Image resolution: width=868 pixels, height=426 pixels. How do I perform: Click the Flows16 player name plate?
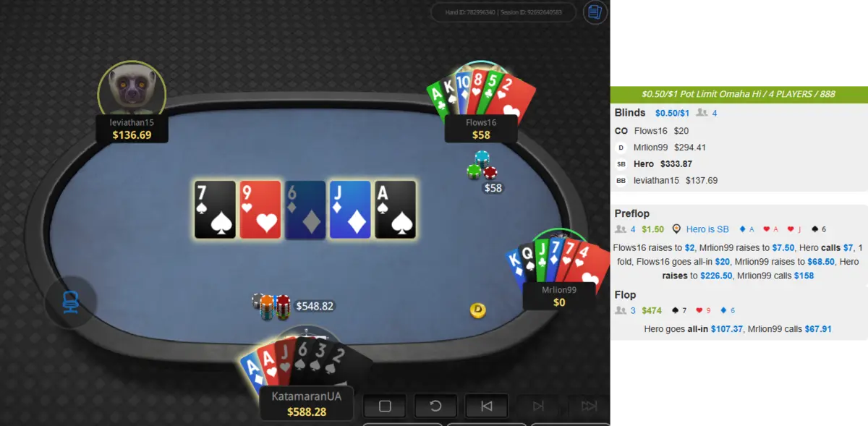point(481,129)
